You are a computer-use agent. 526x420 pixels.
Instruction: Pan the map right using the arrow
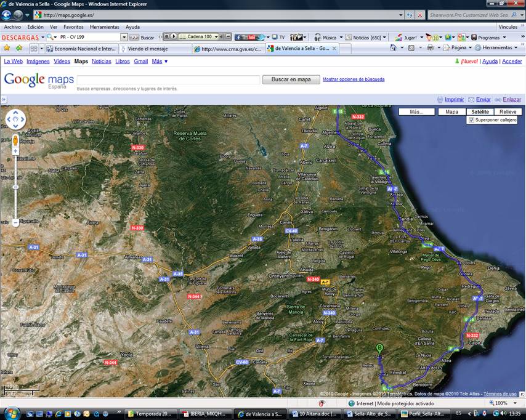click(x=22, y=119)
